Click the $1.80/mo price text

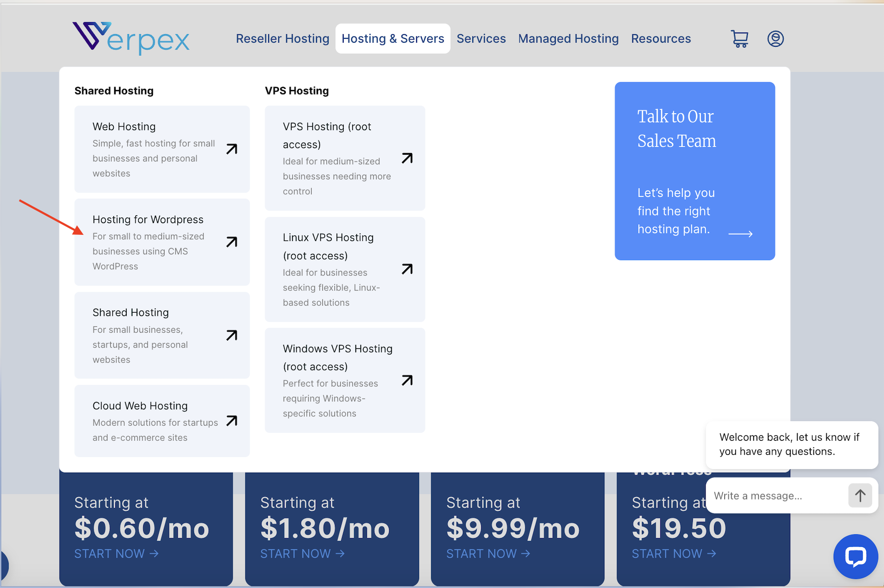[325, 528]
